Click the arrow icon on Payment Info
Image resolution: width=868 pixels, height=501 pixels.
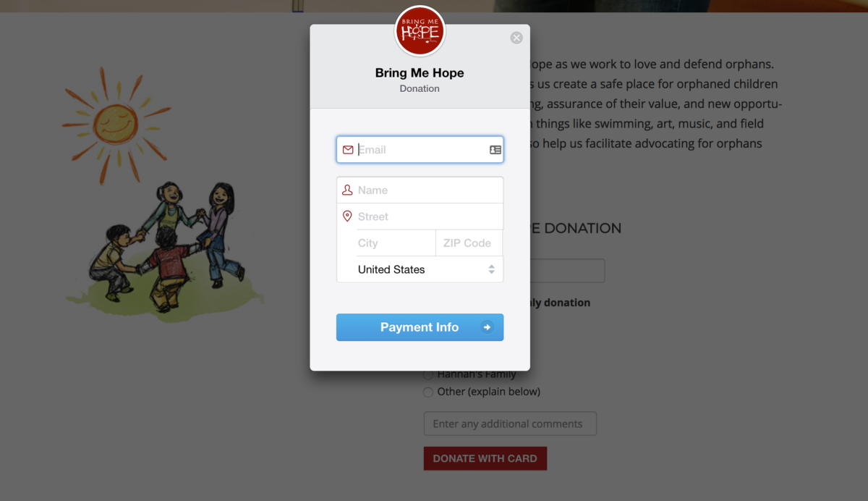[488, 327]
